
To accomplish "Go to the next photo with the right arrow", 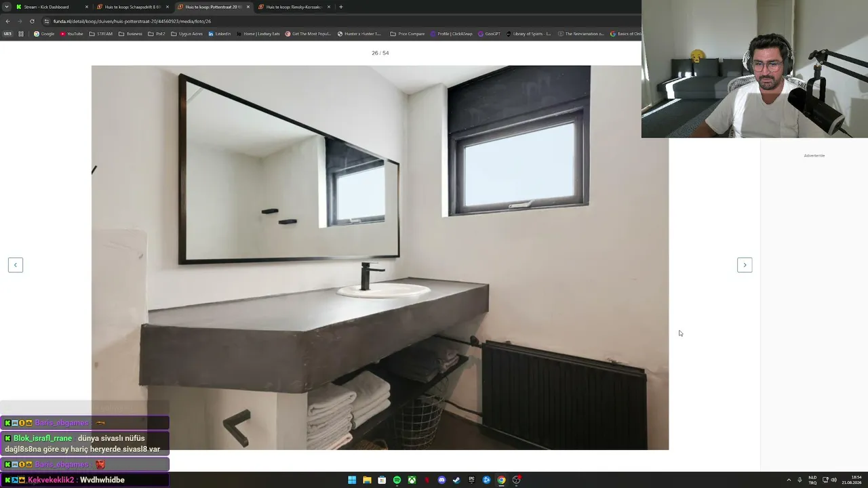I will click(745, 265).
